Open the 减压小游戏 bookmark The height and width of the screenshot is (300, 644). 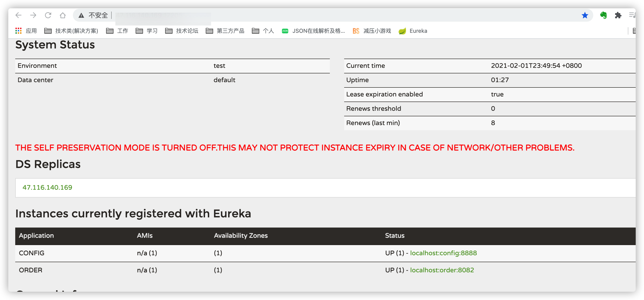click(372, 31)
